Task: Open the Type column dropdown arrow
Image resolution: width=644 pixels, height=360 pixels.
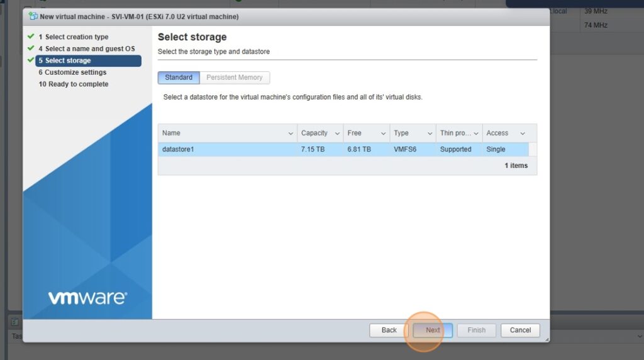Action: (430, 133)
